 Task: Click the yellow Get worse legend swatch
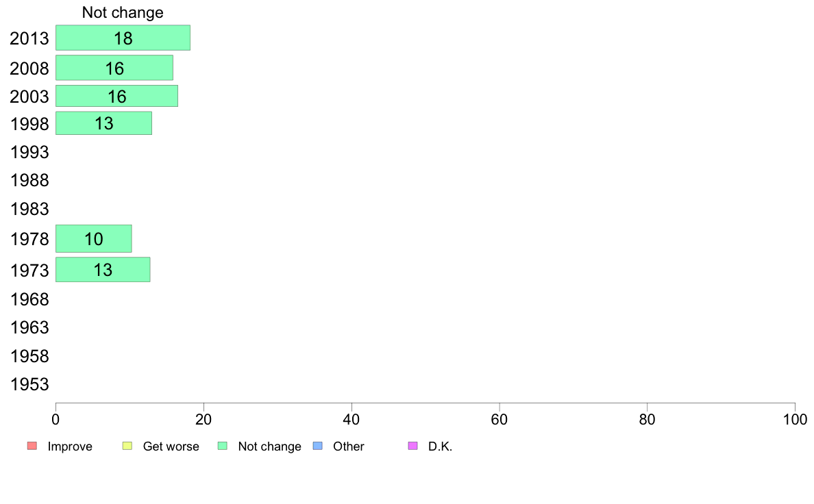(x=127, y=446)
